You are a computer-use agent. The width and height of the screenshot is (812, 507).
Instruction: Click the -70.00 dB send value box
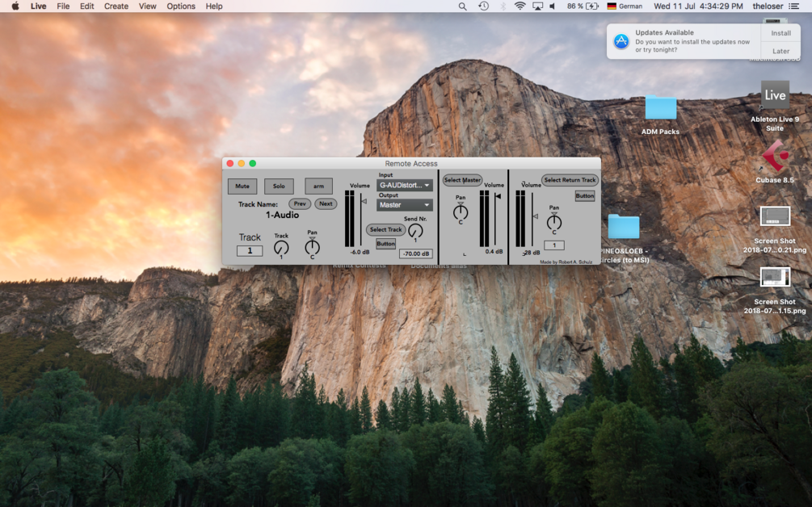click(x=416, y=254)
